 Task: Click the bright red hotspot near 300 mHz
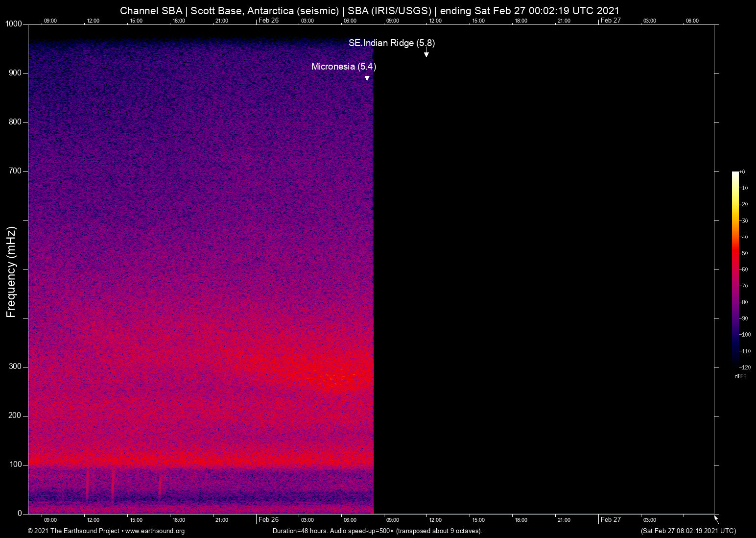point(338,377)
